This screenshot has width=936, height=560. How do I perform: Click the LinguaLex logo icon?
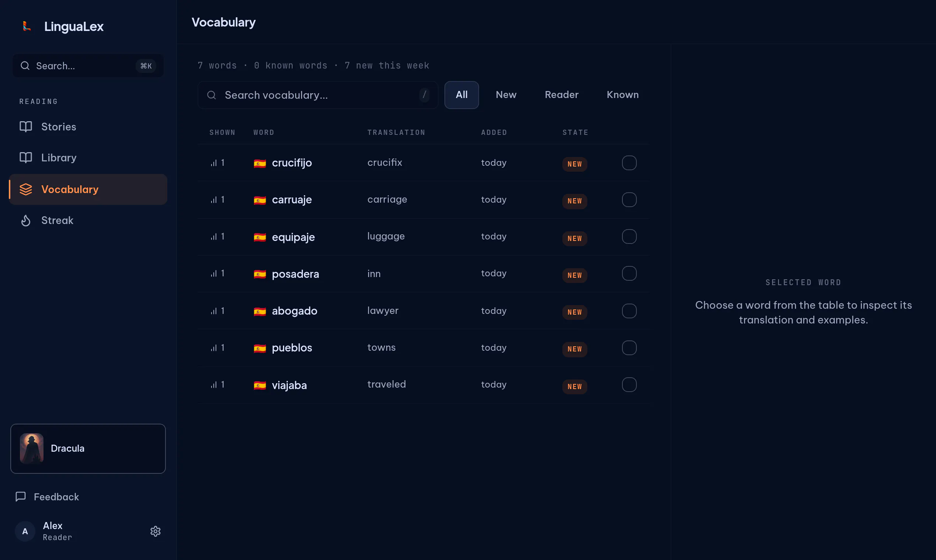point(27,26)
